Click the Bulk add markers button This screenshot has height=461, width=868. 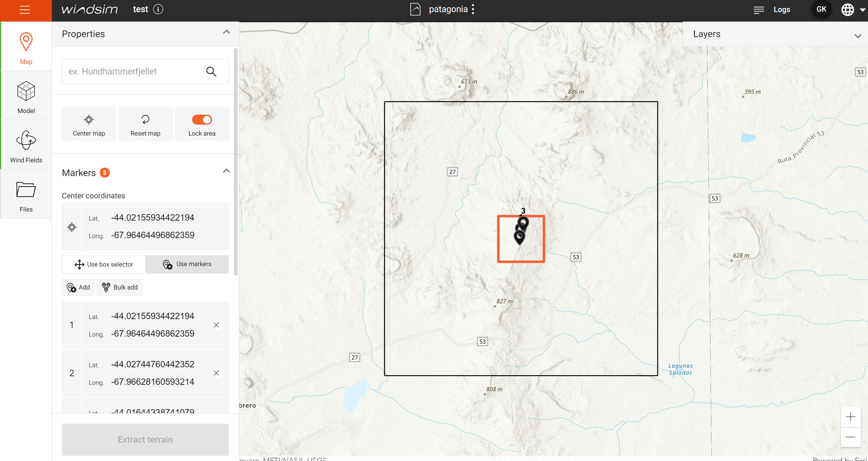tap(120, 287)
